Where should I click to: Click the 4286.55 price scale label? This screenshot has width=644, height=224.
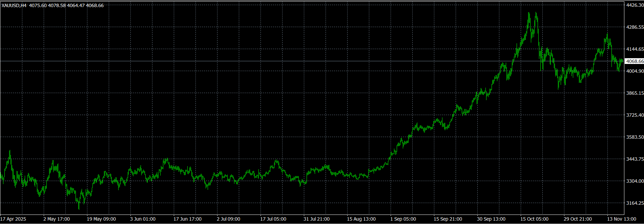pyautogui.click(x=635, y=27)
